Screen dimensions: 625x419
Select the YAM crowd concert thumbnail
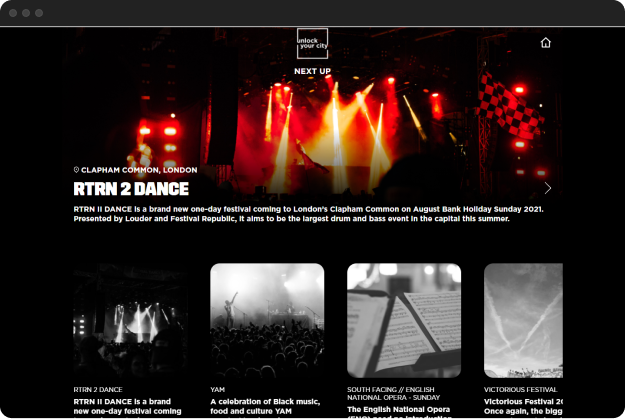(x=267, y=321)
